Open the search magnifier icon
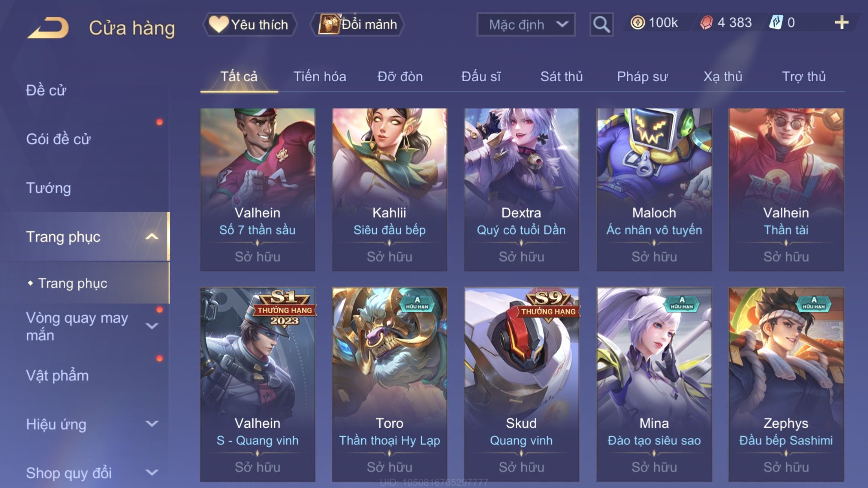Image resolution: width=868 pixels, height=488 pixels. (x=601, y=24)
